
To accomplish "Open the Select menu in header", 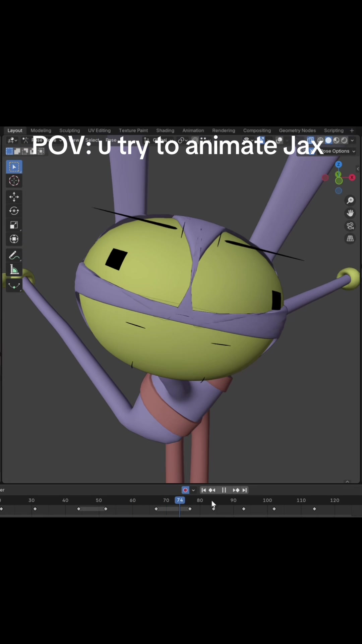I will click(92, 140).
